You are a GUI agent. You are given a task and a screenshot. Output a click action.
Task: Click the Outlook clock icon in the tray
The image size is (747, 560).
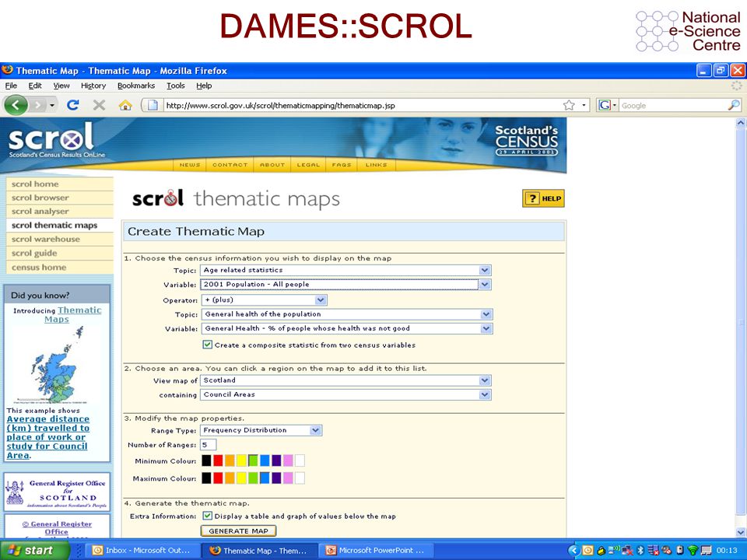(588, 551)
